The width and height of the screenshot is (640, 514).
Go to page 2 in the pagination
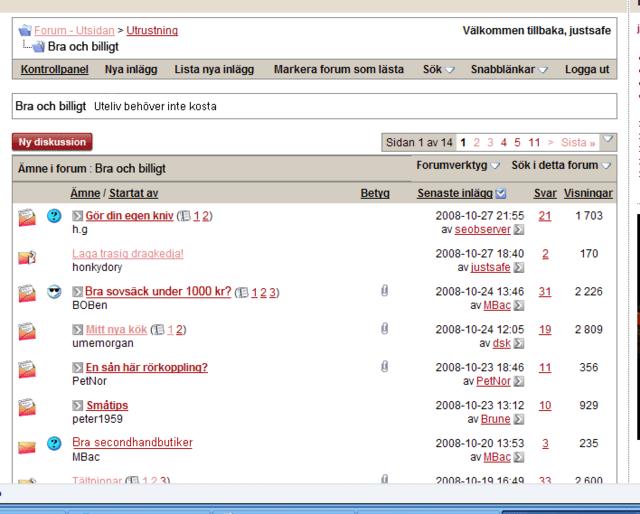(477, 143)
